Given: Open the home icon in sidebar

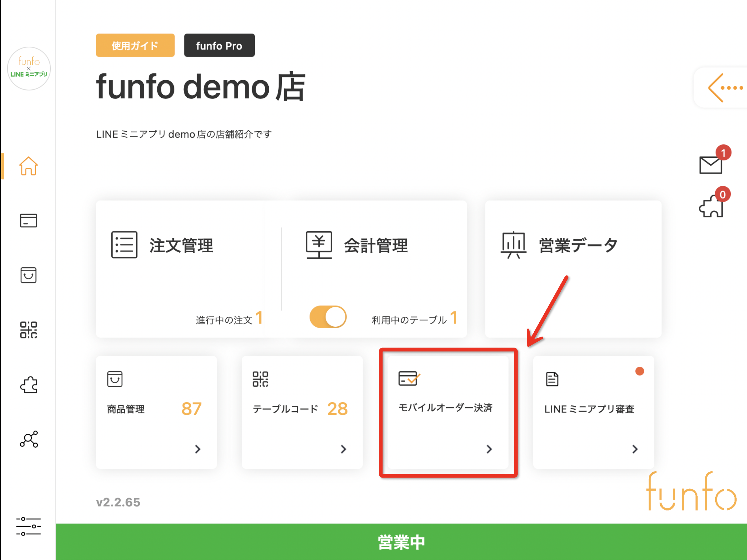Looking at the screenshot, I should (28, 166).
